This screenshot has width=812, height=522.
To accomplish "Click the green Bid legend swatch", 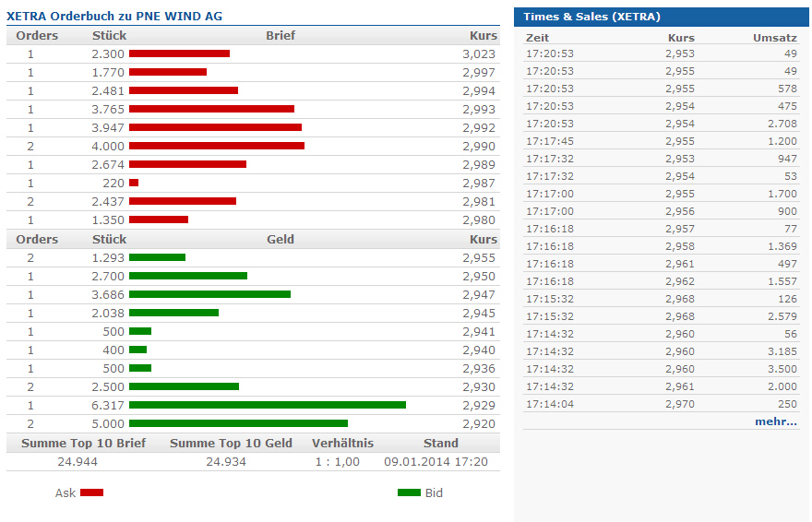I will [409, 492].
